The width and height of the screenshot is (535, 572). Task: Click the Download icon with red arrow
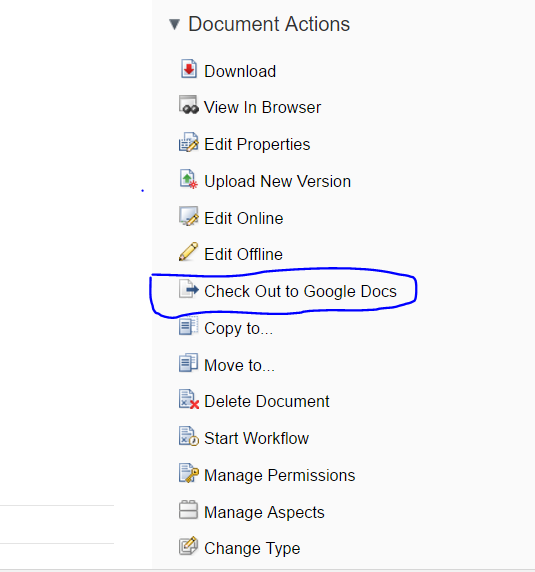click(189, 69)
